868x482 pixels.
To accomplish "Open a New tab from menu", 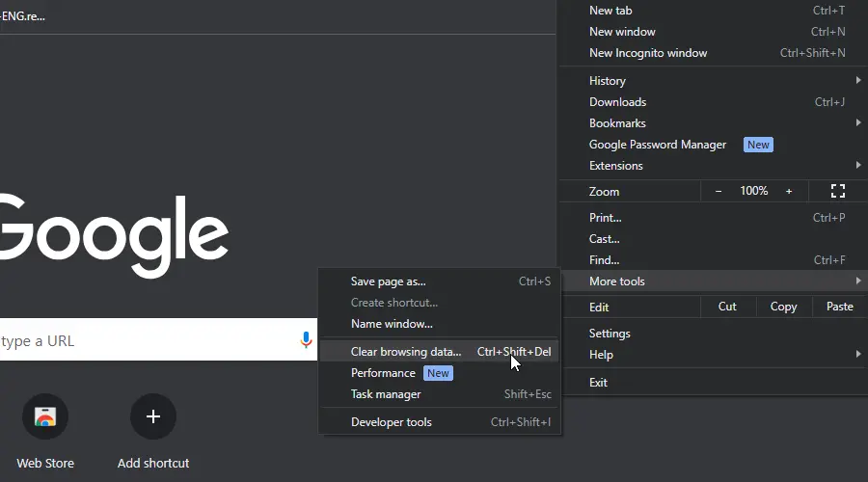I will (714, 11).
